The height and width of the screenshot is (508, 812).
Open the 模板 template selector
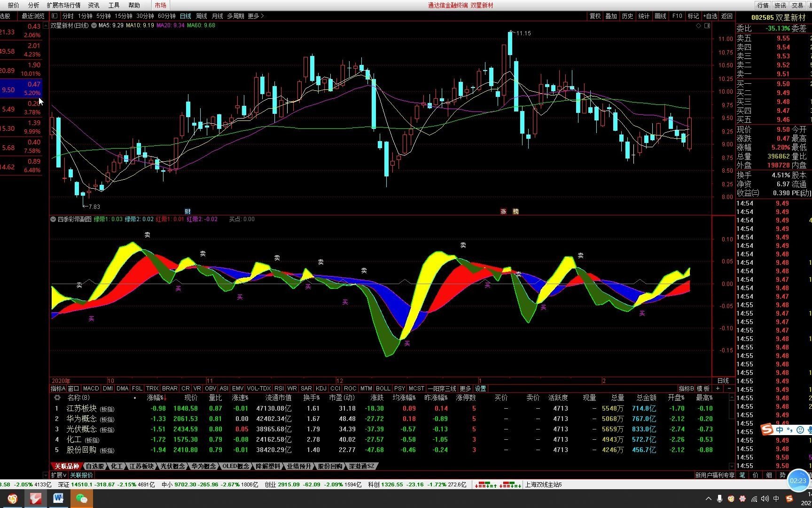coord(703,389)
